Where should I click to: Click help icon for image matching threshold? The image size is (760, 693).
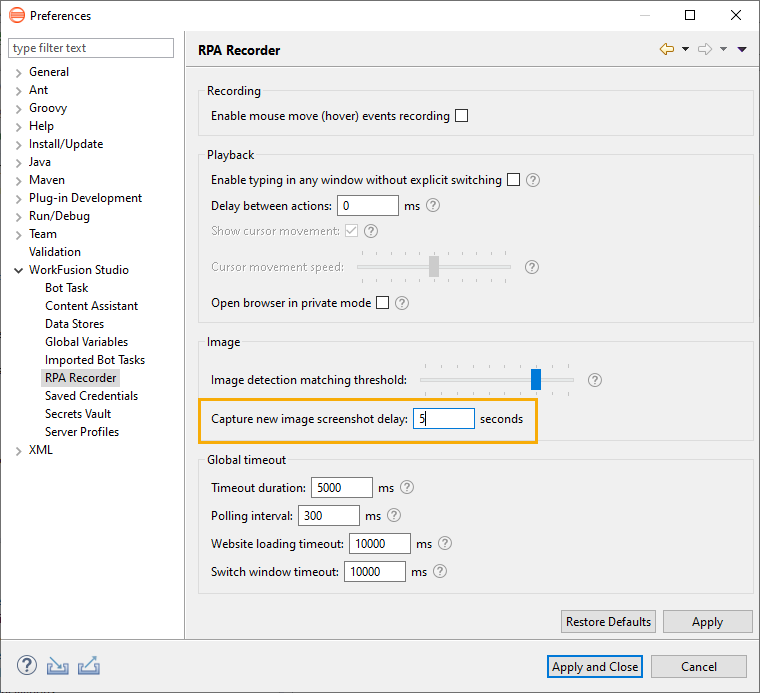(x=595, y=380)
